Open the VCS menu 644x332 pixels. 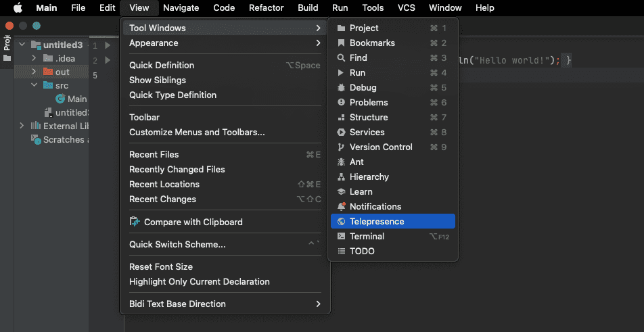click(x=407, y=8)
